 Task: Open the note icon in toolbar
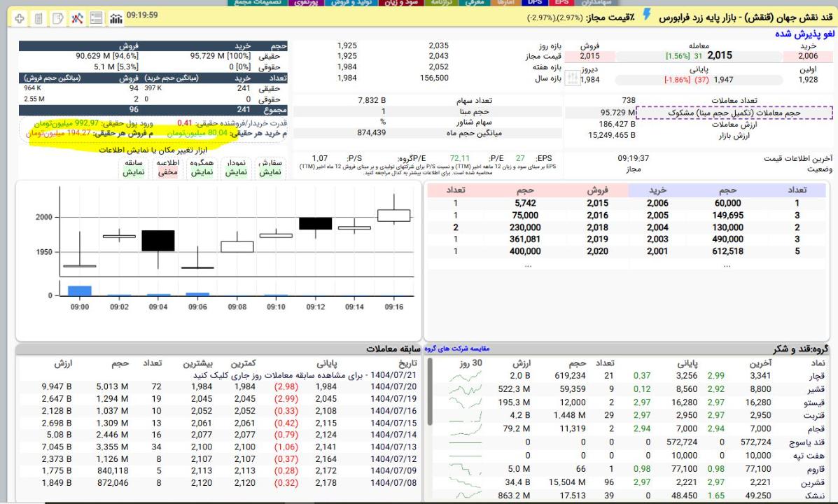point(58,16)
